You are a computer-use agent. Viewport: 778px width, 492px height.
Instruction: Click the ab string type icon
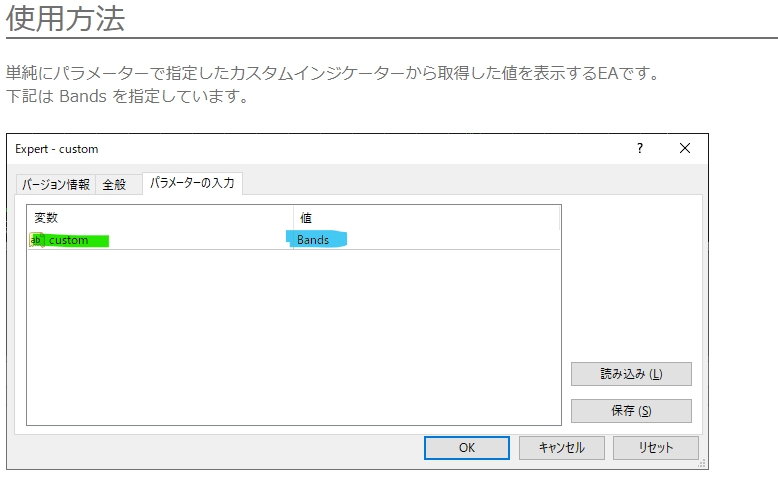[x=37, y=240]
